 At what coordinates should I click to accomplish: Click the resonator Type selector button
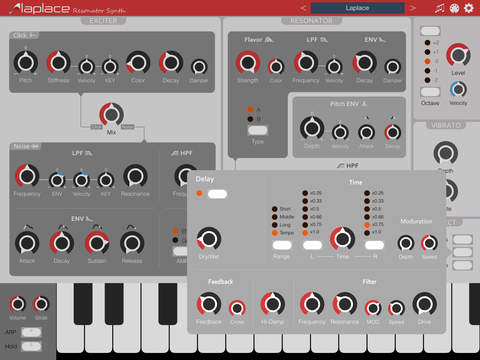pyautogui.click(x=258, y=130)
